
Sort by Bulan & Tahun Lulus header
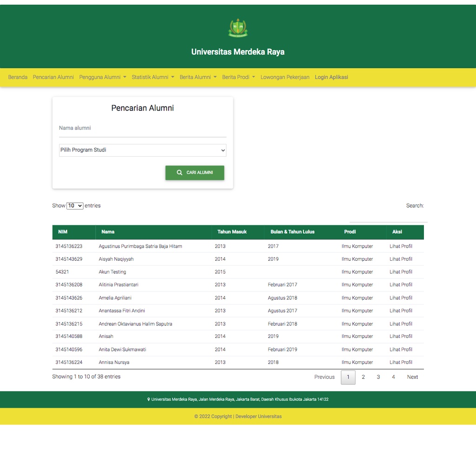pos(301,232)
